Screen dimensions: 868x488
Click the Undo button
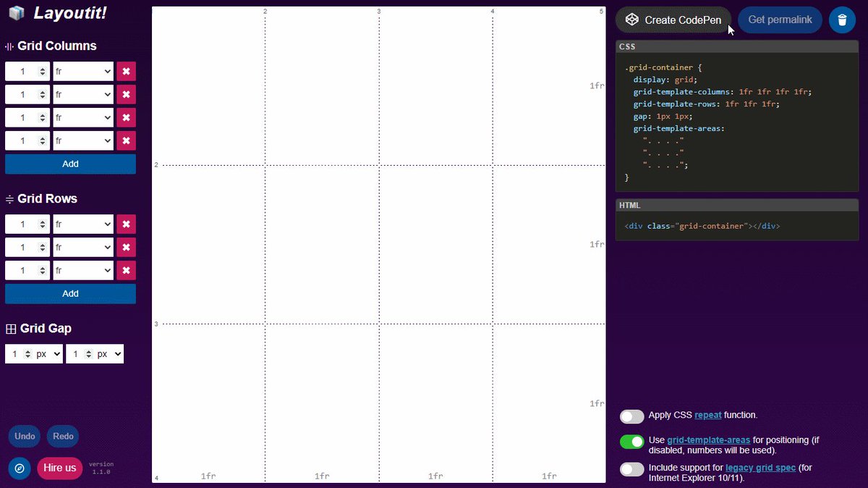point(25,437)
